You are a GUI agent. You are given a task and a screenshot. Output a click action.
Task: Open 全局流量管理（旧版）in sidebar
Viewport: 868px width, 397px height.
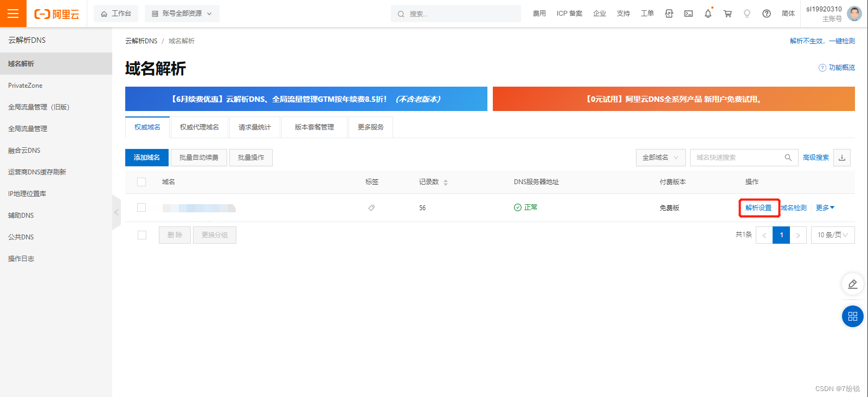point(56,107)
